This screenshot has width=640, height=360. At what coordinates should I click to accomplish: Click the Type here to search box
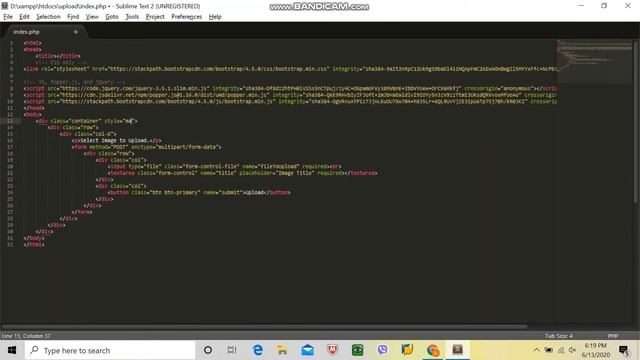pos(110,350)
